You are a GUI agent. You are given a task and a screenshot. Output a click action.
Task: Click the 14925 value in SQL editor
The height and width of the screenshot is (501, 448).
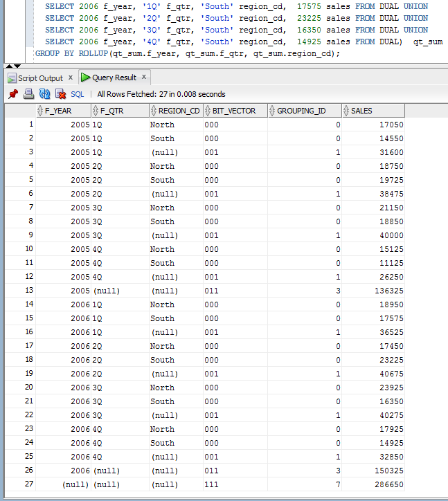click(x=309, y=42)
